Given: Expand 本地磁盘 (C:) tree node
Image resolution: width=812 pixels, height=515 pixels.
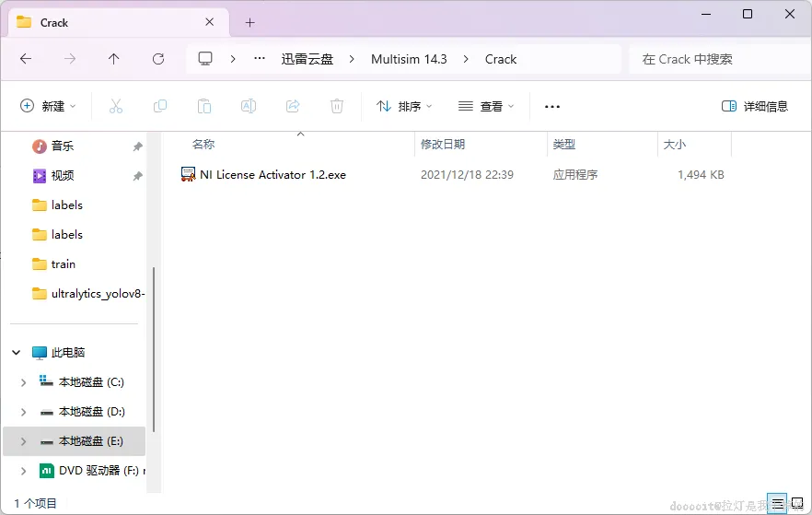Looking at the screenshot, I should click(23, 382).
